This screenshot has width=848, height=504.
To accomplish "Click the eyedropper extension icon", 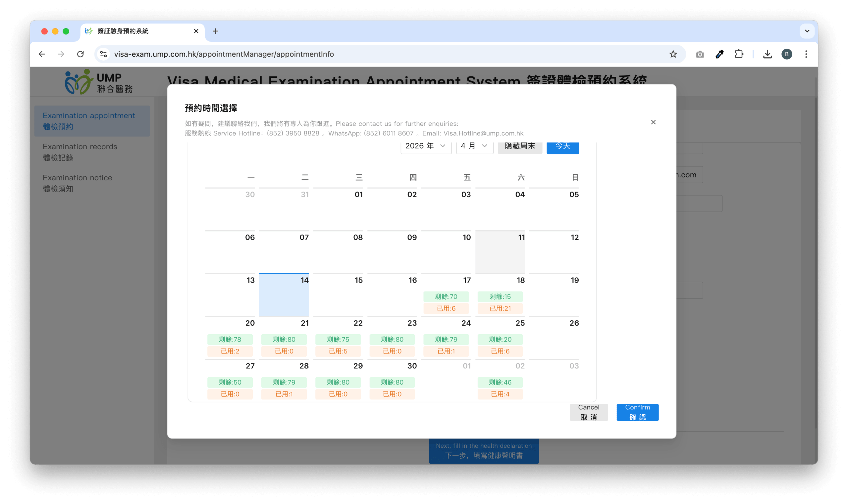I will (719, 54).
